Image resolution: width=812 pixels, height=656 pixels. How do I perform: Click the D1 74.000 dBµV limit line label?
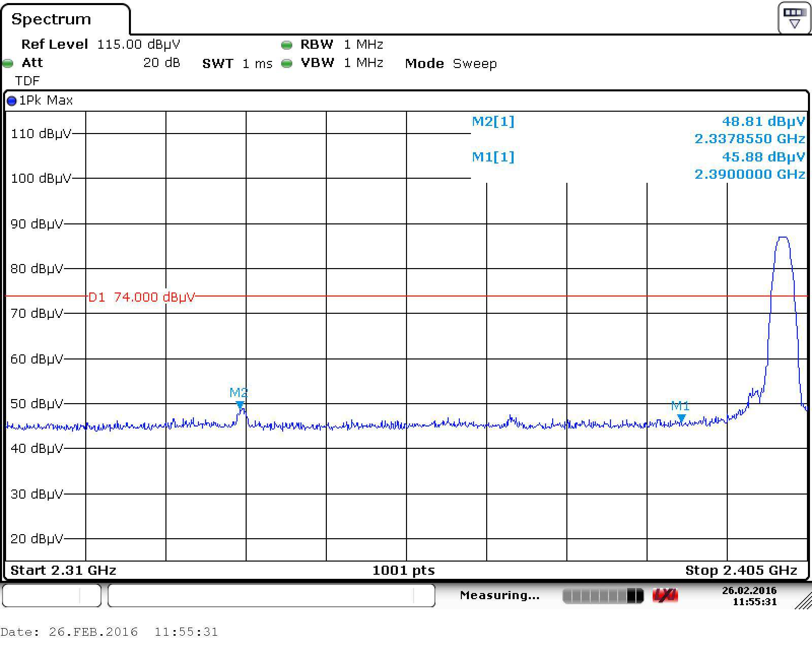point(142,297)
